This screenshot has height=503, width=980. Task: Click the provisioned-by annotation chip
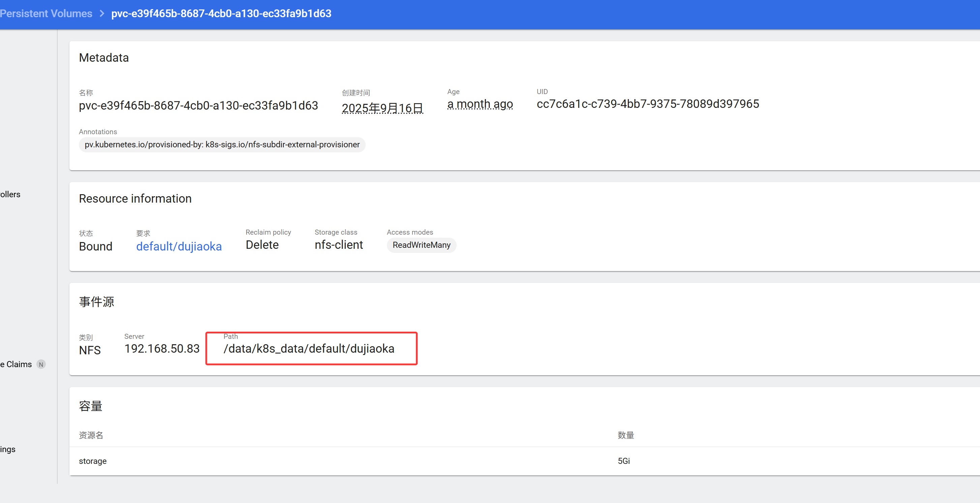(222, 145)
